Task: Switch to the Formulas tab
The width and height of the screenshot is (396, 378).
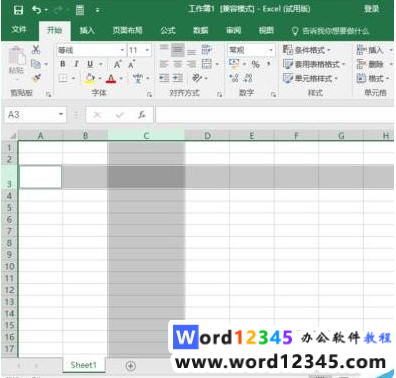Action: (168, 31)
